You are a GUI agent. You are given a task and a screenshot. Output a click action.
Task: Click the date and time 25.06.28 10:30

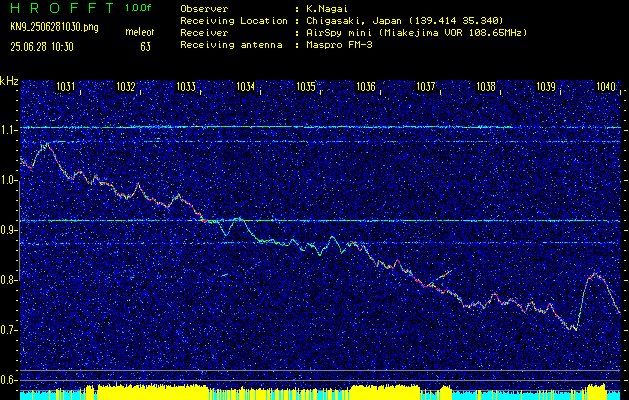(x=42, y=47)
